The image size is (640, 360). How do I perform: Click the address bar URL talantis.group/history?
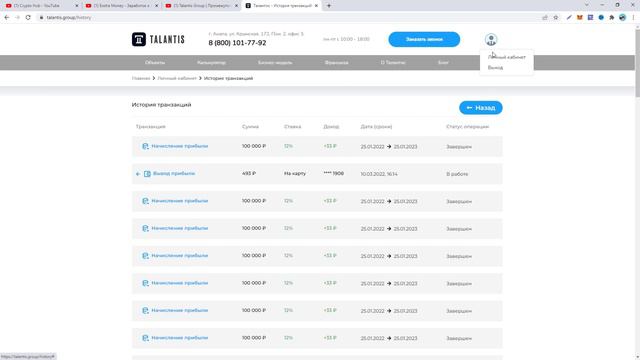(x=69, y=18)
